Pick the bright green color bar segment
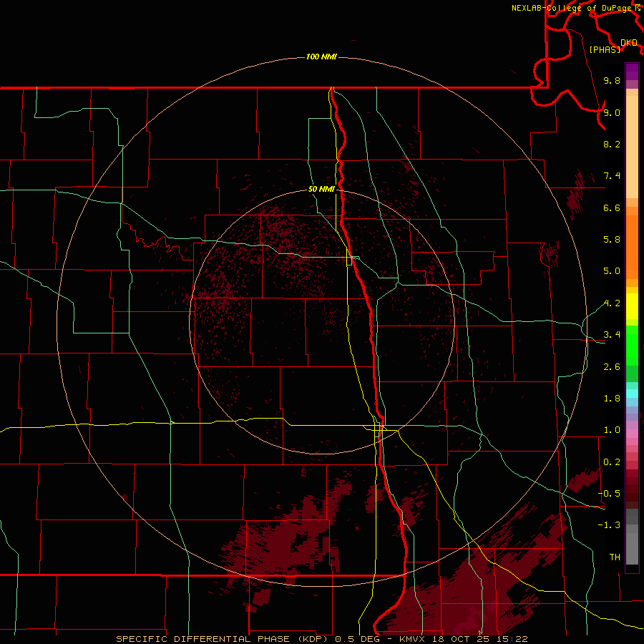644x644 pixels. [x=632, y=346]
